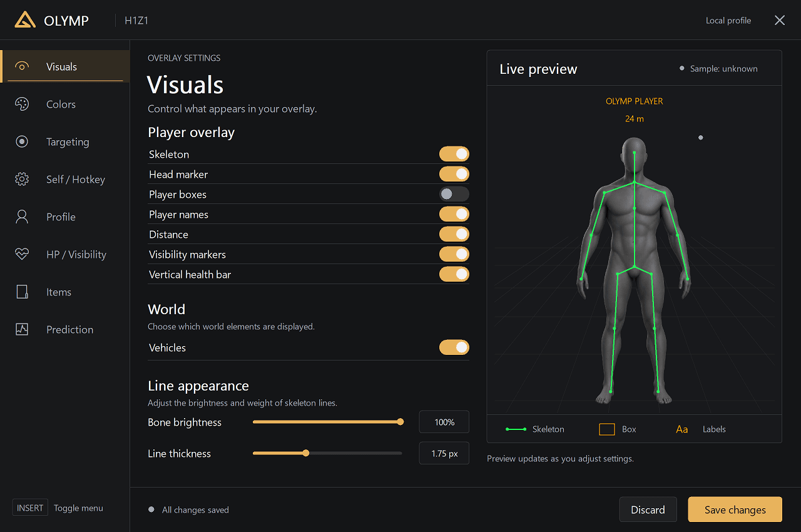801x532 pixels.
Task: Click the Targeting circle icon
Action: click(22, 141)
